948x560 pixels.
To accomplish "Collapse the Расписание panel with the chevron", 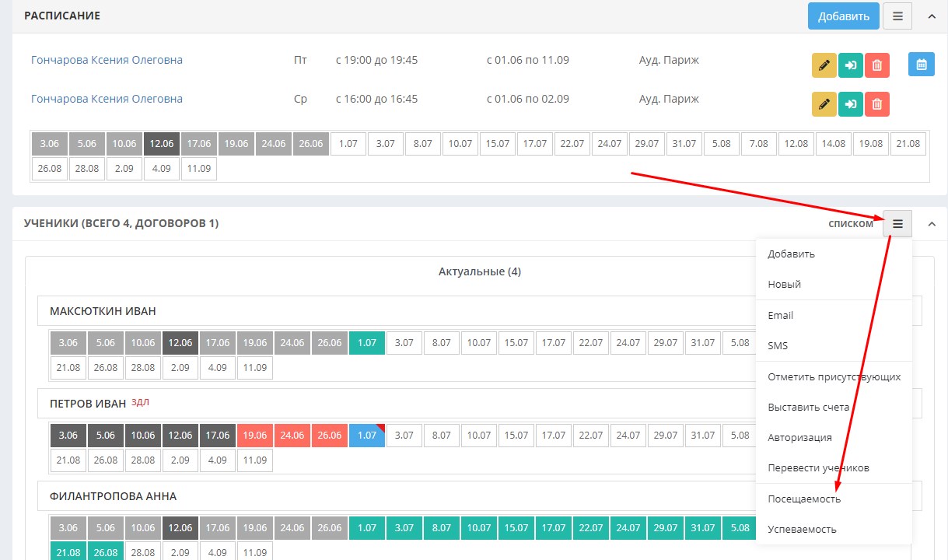I will tap(931, 16).
